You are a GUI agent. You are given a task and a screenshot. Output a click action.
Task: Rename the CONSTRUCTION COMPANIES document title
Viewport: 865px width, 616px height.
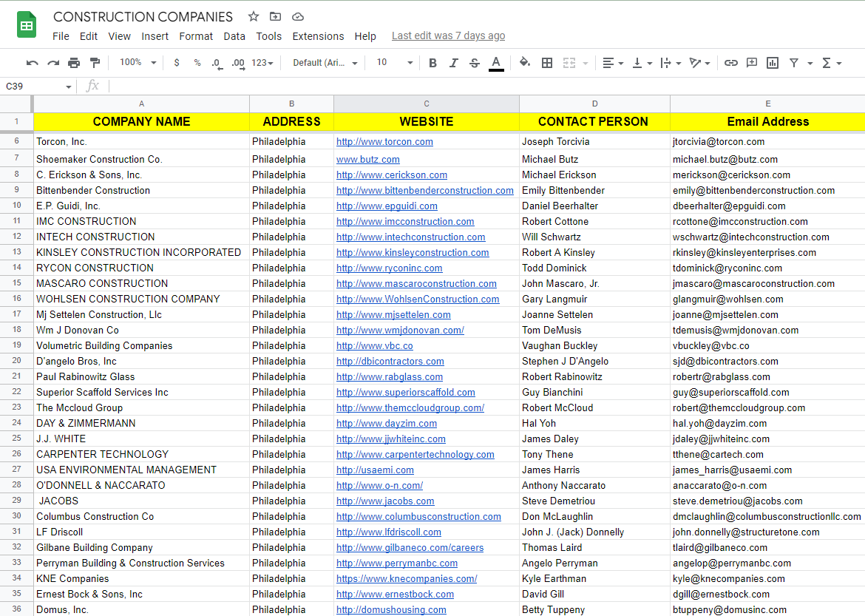click(x=143, y=17)
